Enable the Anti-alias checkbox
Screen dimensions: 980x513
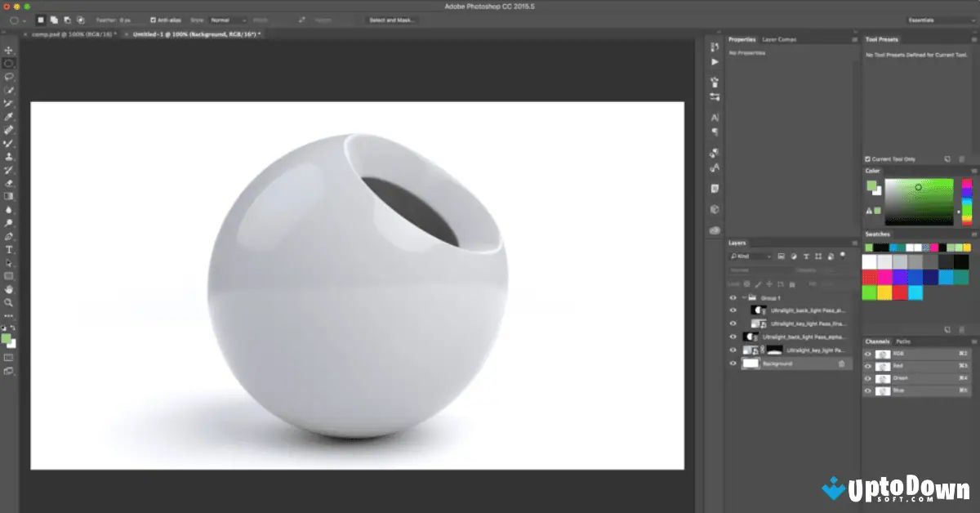(153, 19)
